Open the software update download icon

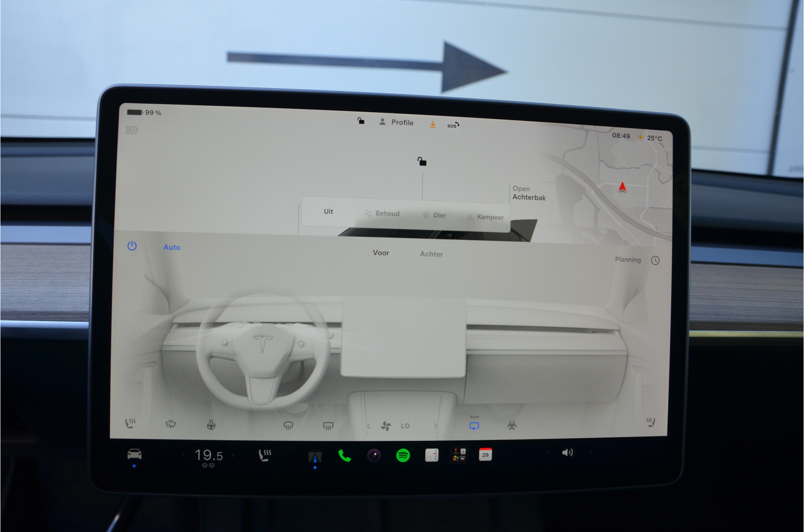[x=433, y=124]
